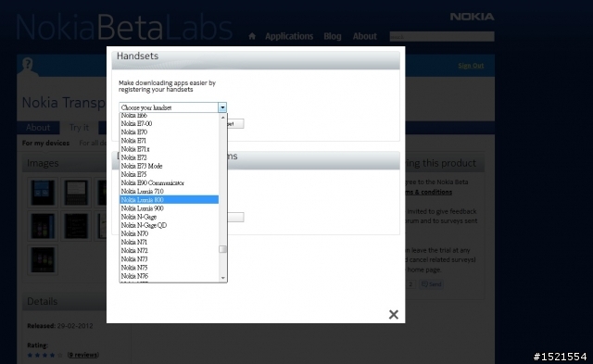Click the Sign Out link
This screenshot has height=364, width=593.
[471, 66]
